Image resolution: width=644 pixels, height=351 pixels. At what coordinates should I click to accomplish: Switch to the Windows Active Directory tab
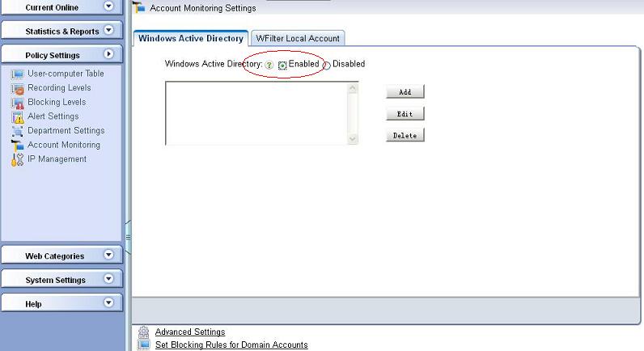click(190, 38)
